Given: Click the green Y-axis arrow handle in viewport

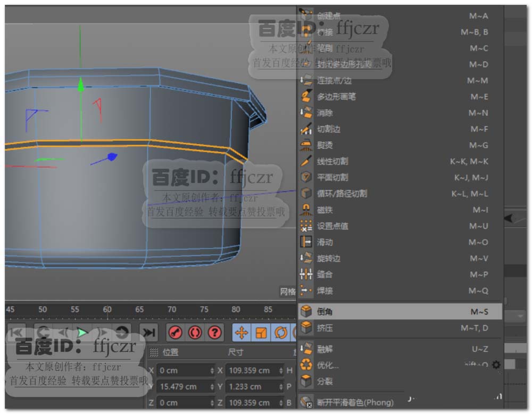Looking at the screenshot, I should coord(81,85).
